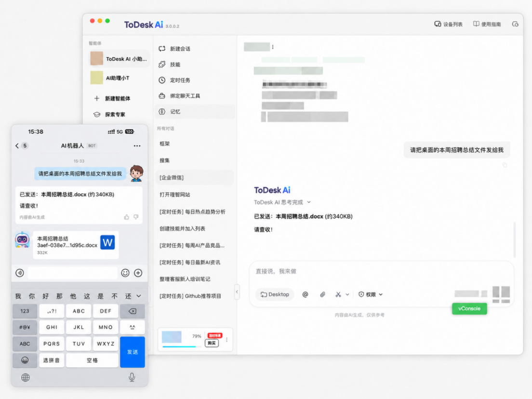Click the green vConsole button
The height and width of the screenshot is (399, 532).
469,309
